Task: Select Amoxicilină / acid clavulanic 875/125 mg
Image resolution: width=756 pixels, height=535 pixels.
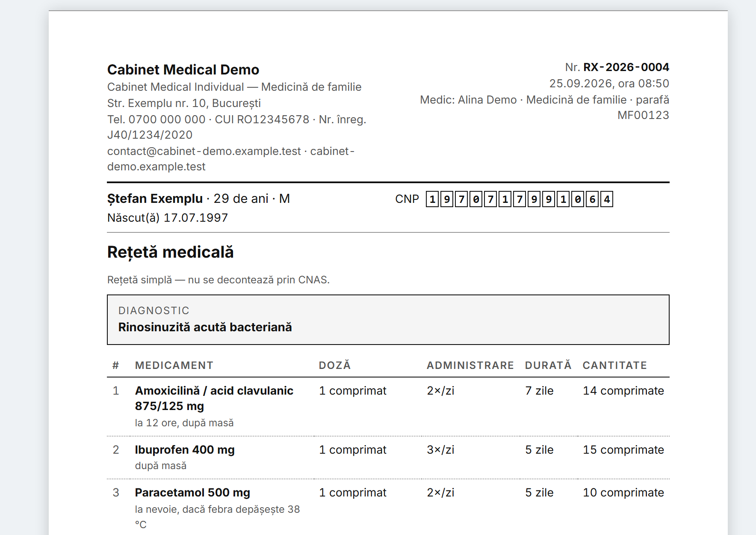Action: (214, 398)
